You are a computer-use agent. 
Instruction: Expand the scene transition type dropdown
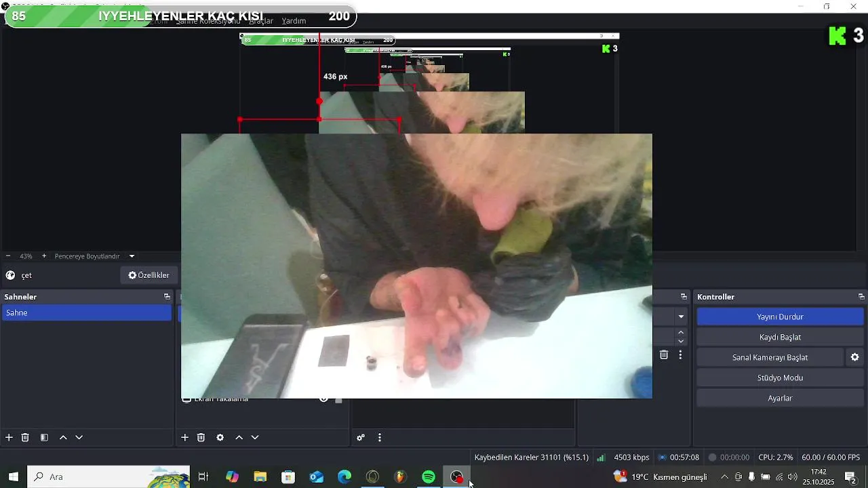pos(681,317)
